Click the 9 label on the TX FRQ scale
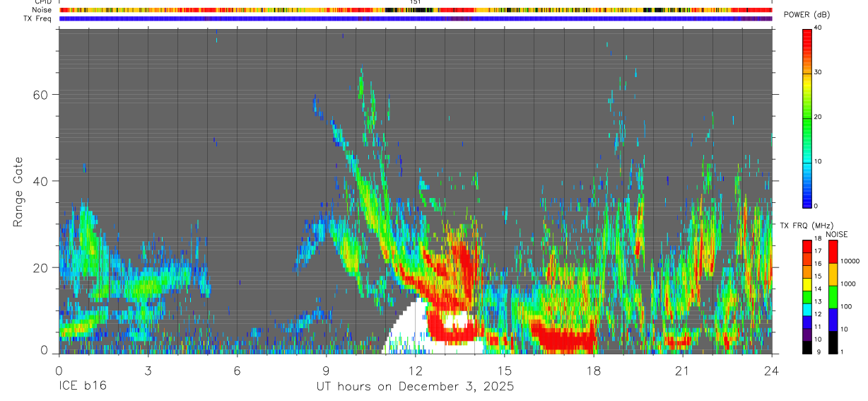868x401 pixels. pyautogui.click(x=817, y=351)
